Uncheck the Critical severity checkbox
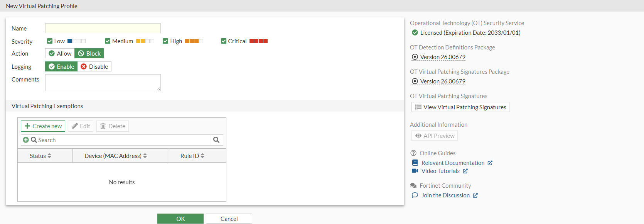This screenshot has width=644, height=224. point(224,41)
